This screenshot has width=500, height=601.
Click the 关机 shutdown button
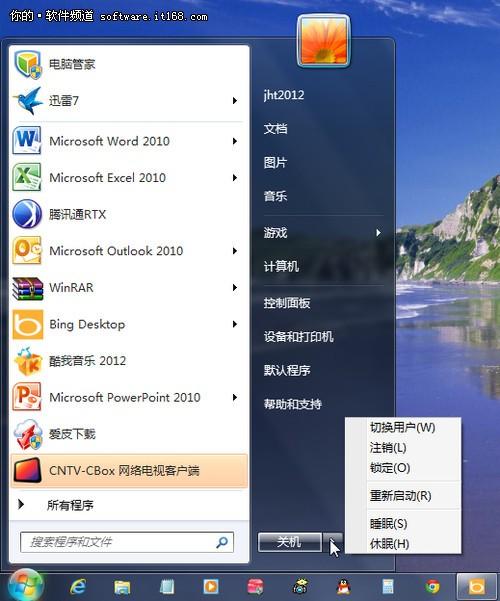tap(289, 542)
